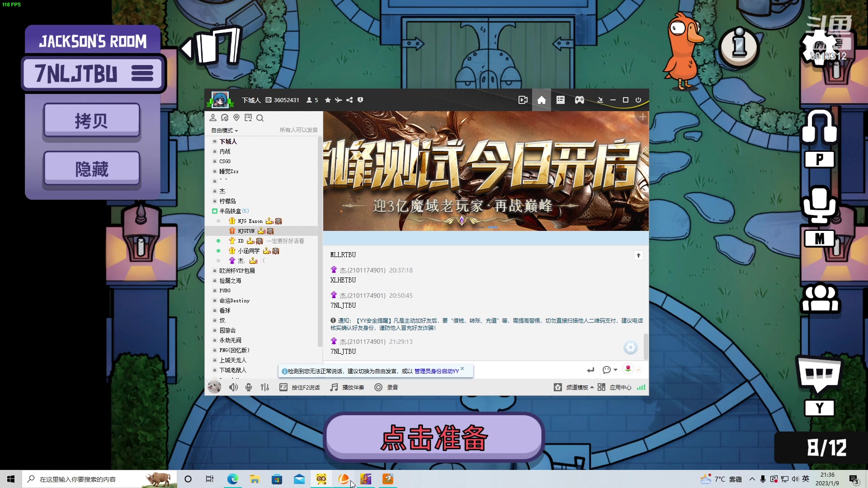Open File Explorer from the taskbar
Viewport: 868px width, 488px height.
[x=255, y=479]
